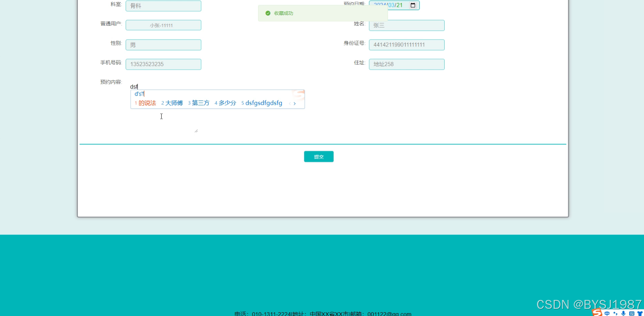Click the 预约内容 label
Image resolution: width=644 pixels, height=316 pixels.
click(x=111, y=82)
